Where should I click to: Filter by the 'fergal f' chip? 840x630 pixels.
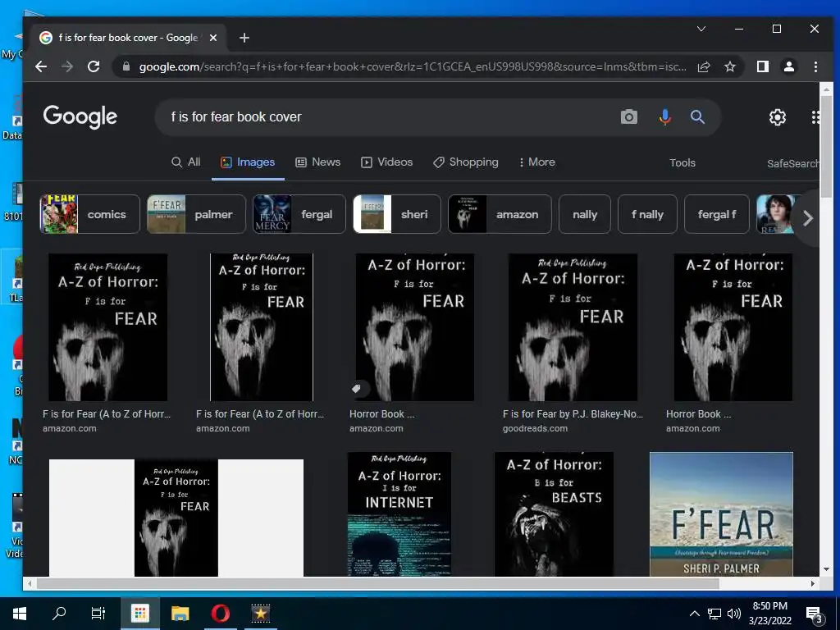(x=717, y=214)
